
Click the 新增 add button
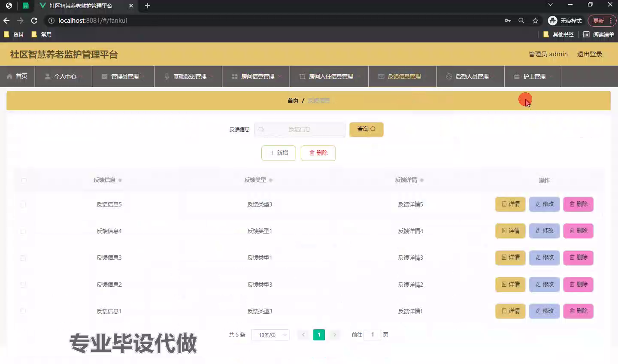[279, 153]
